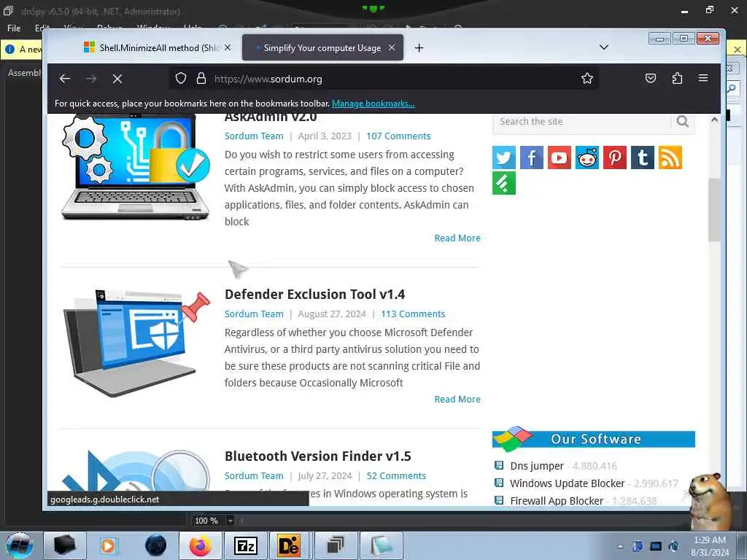Open the green Feedly icon
747x560 pixels.
(504, 183)
